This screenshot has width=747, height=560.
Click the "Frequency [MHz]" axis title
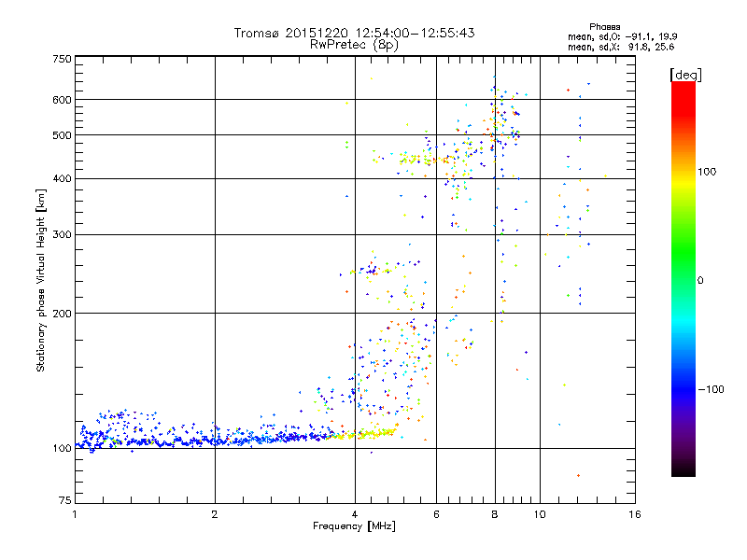[354, 526]
